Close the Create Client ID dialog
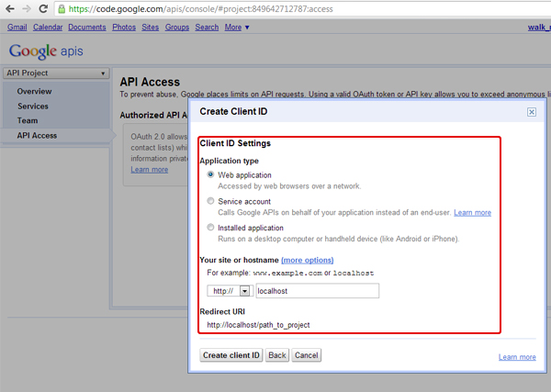This screenshot has width=551, height=392. click(532, 112)
